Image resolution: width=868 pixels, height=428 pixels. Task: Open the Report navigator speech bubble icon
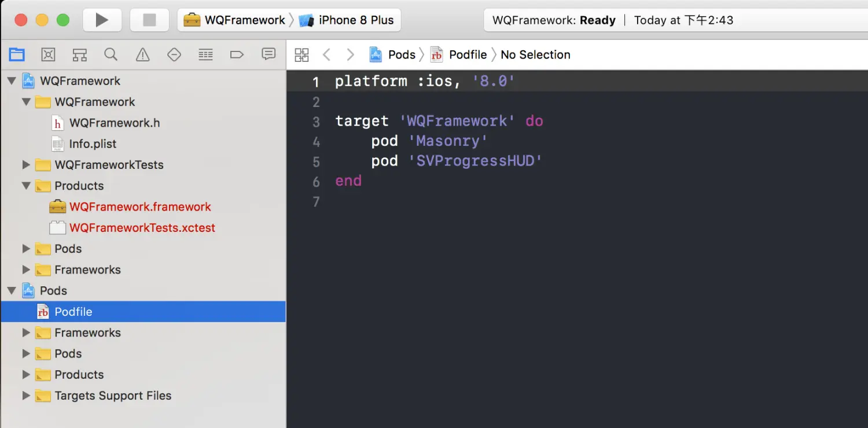click(269, 54)
